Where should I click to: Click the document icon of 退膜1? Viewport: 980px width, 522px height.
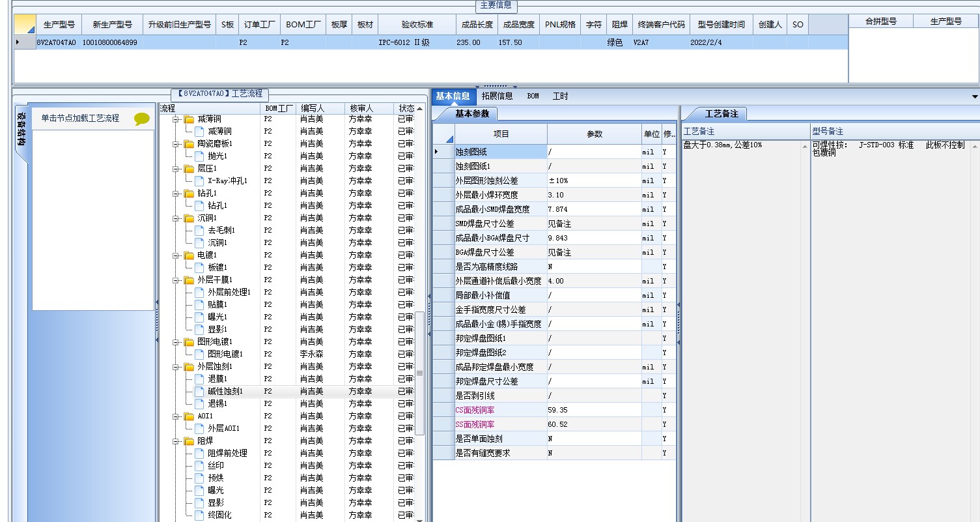tap(199, 379)
